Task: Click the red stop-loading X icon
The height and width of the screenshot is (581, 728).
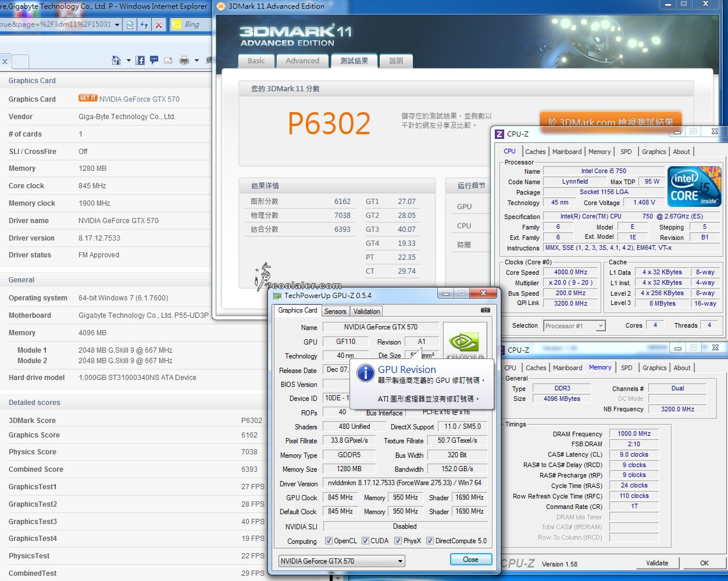Action: click(x=158, y=24)
